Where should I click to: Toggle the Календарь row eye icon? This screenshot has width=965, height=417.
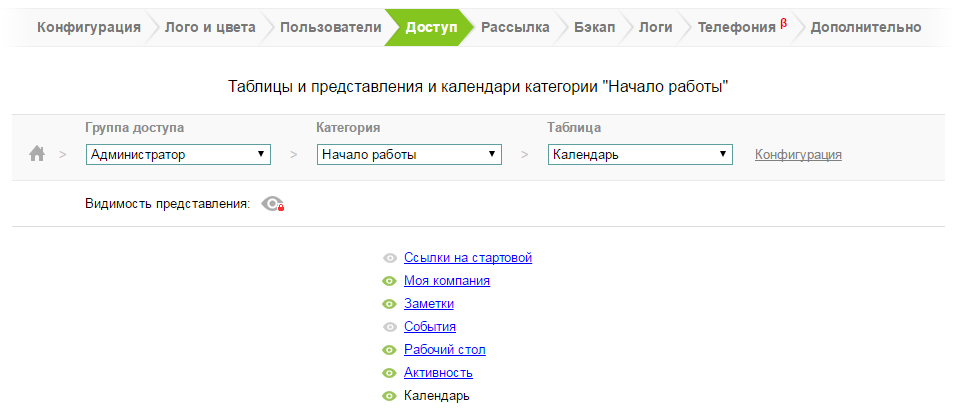[x=390, y=396]
